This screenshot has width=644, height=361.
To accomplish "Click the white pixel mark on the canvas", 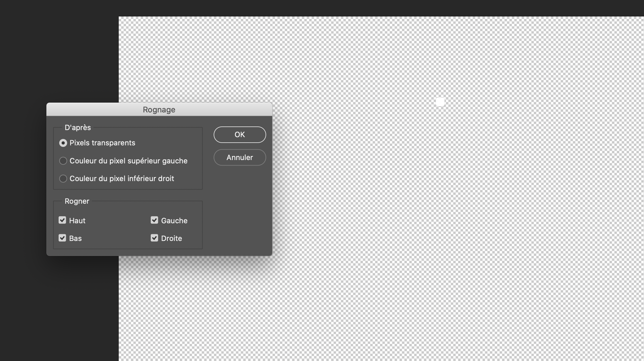I will point(440,102).
